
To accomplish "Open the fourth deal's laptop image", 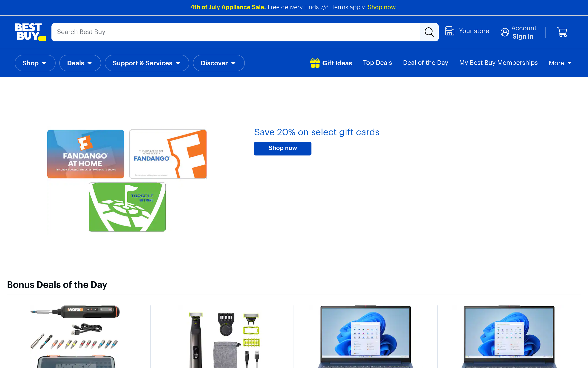I will [x=509, y=336].
